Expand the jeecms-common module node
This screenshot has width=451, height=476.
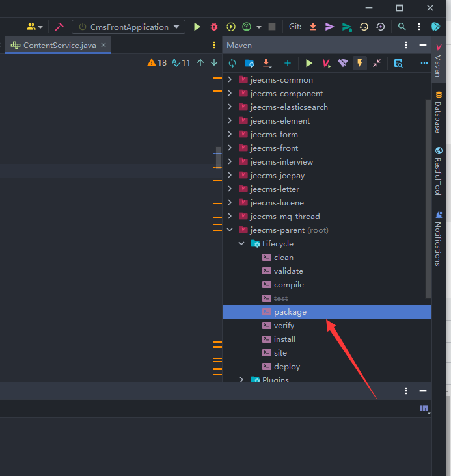230,80
